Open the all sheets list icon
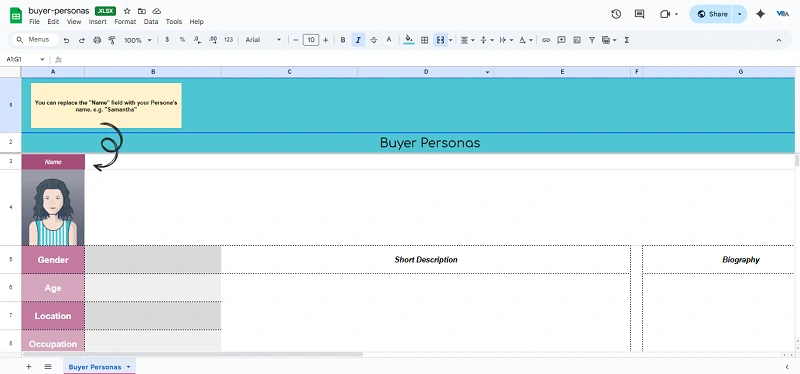Image resolution: width=800 pixels, height=374 pixels. click(48, 367)
